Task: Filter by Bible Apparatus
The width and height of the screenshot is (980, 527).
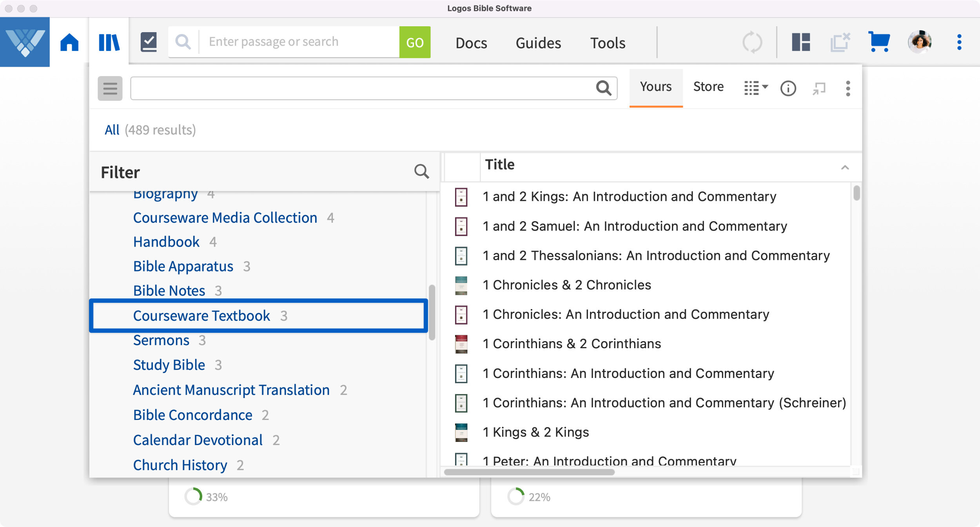Action: (x=183, y=267)
